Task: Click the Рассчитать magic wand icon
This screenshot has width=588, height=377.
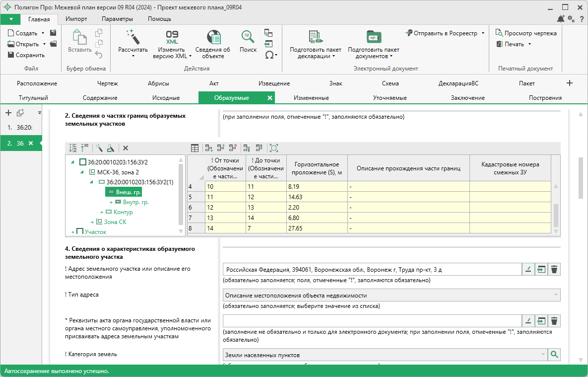Action: (132, 37)
